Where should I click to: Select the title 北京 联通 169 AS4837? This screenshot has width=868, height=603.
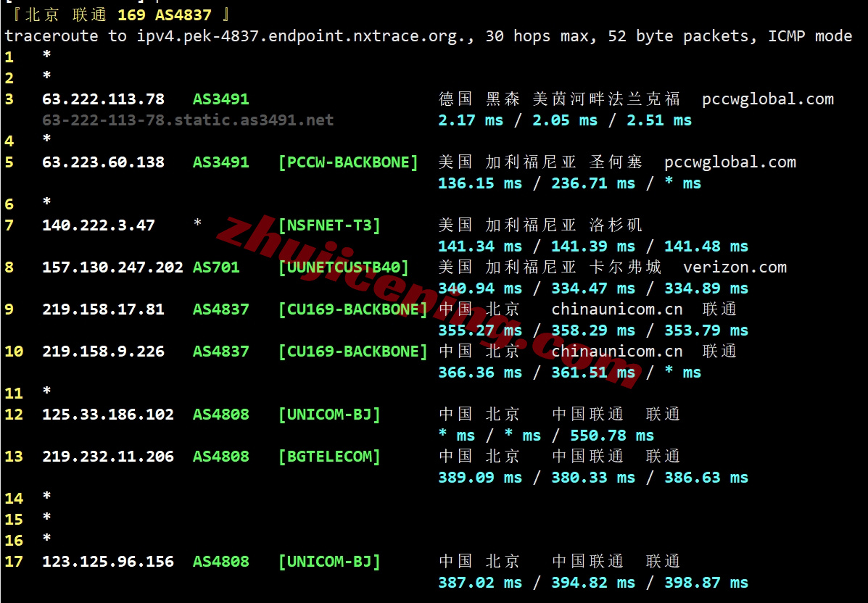coord(118,15)
